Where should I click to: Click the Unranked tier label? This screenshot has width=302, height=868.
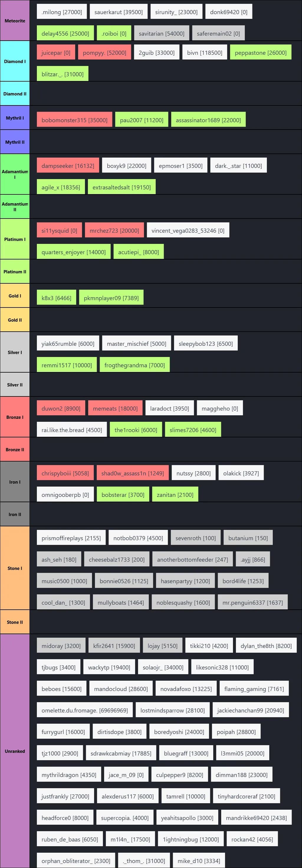(15, 751)
